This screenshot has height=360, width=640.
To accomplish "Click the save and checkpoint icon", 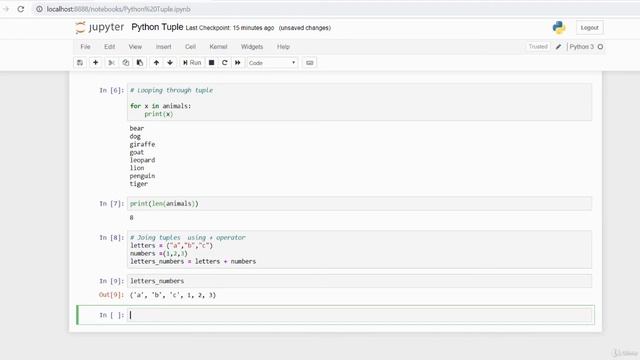I will tap(80, 63).
